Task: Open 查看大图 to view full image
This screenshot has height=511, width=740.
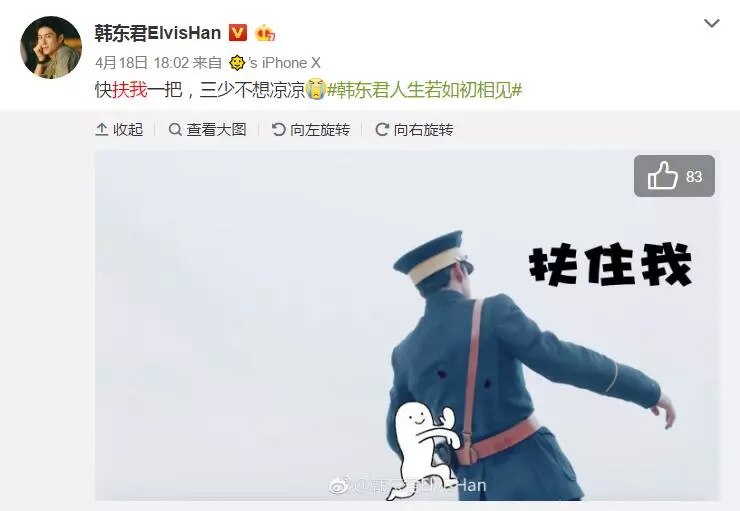Action: [x=208, y=129]
